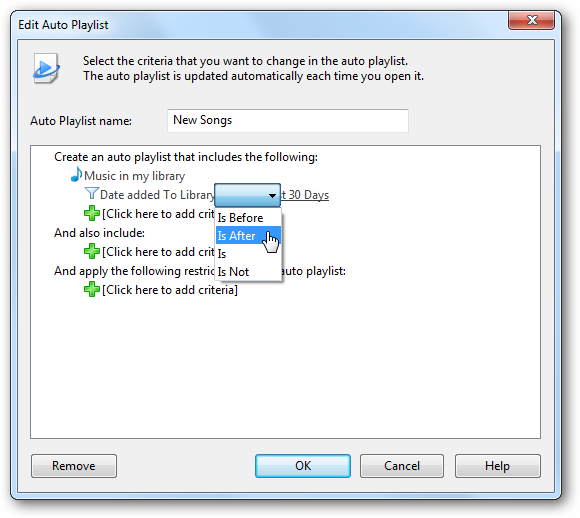Screen dimensions: 580x518
Task: Open the Help button
Action: [498, 466]
